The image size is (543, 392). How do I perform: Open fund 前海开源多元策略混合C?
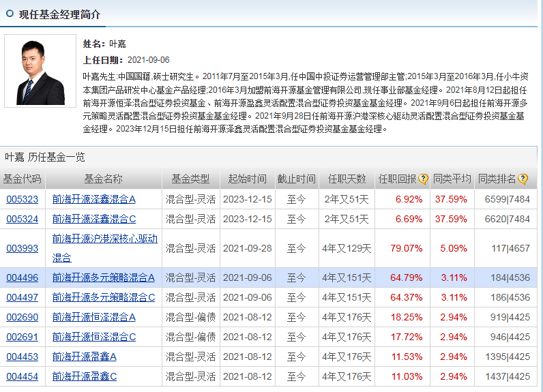coord(104,297)
